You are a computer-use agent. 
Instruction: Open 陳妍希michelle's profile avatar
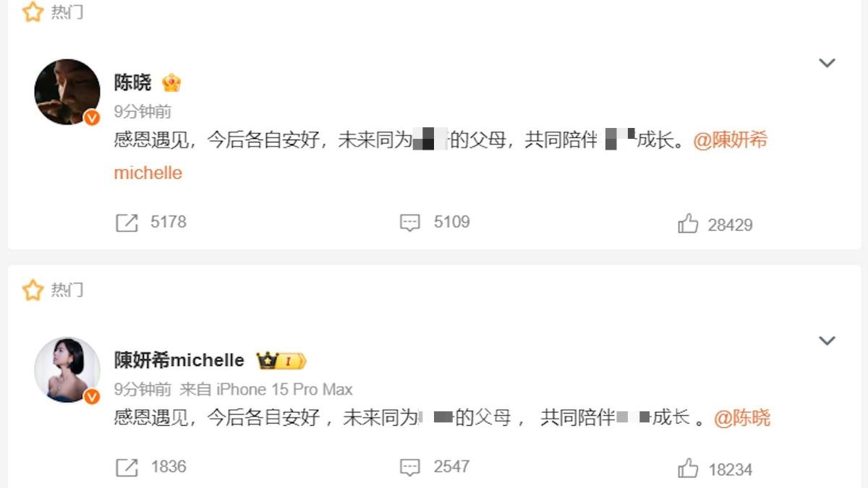[67, 369]
